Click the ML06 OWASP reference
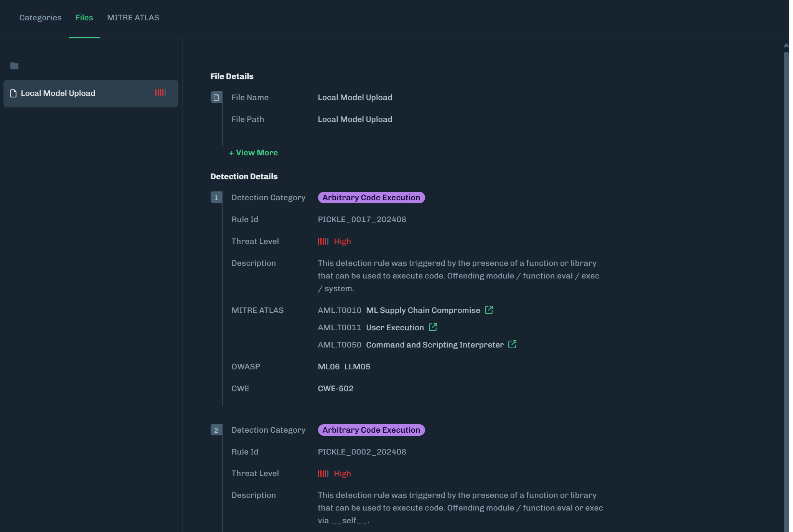Image resolution: width=793 pixels, height=532 pixels. pos(329,367)
